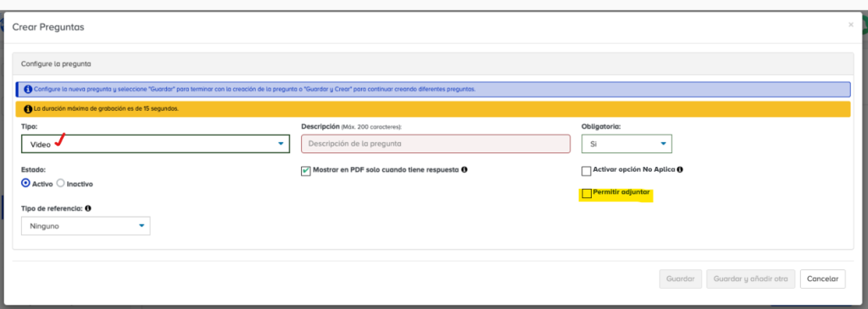Click info icon beside Activar opción No Aplica

pyautogui.click(x=680, y=169)
